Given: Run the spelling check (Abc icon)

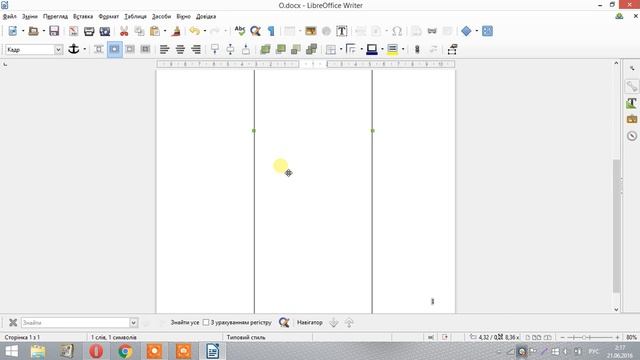Looking at the screenshot, I should (x=240, y=31).
